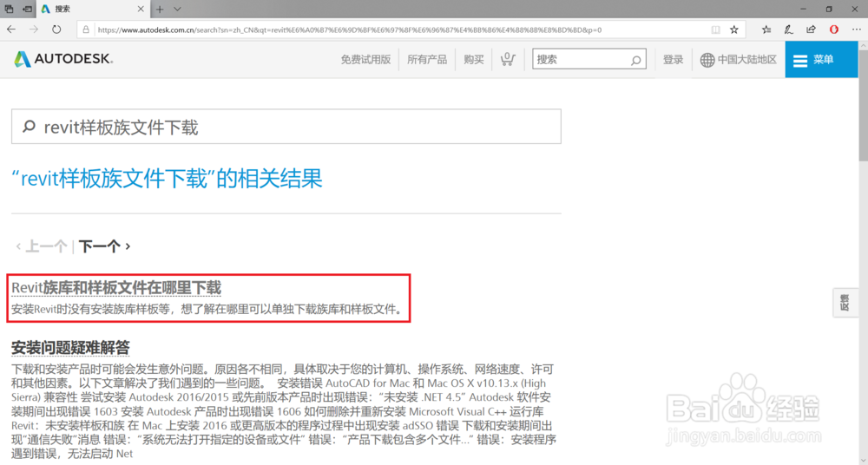Image resolution: width=868 pixels, height=465 pixels.
Task: Click the globe icon for region
Action: [707, 60]
